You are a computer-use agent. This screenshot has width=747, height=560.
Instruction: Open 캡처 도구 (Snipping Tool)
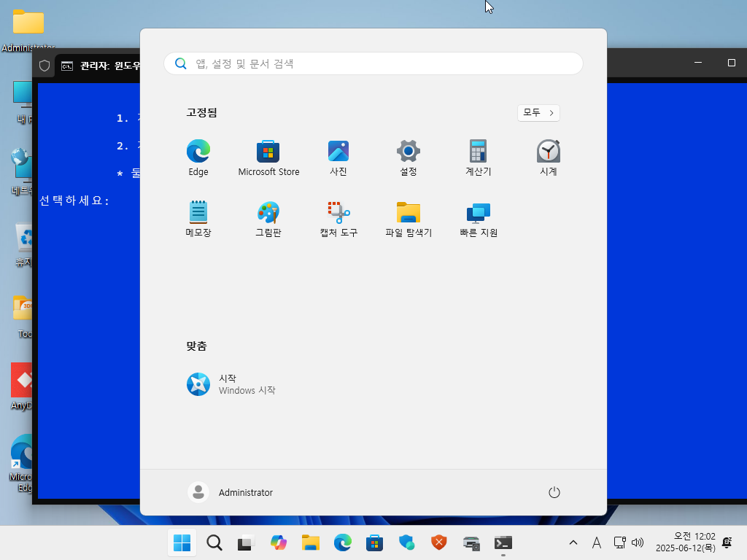tap(338, 219)
